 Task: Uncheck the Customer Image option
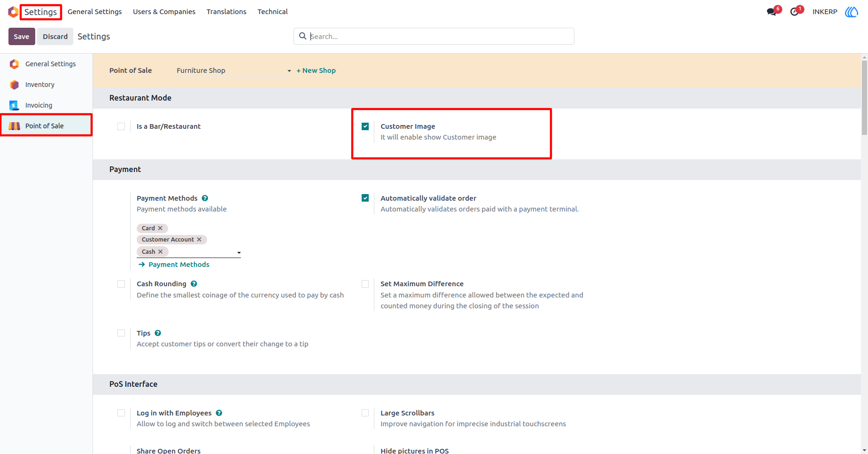(365, 126)
